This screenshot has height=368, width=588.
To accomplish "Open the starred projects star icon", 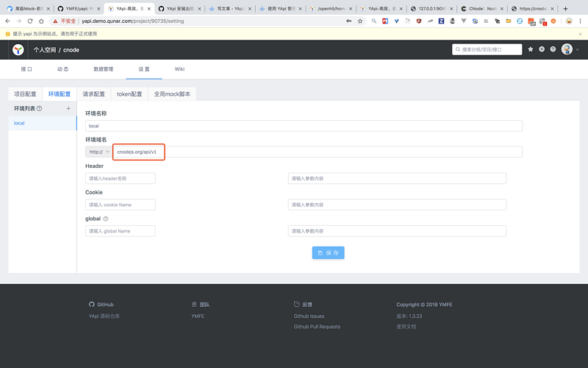I will 530,49.
